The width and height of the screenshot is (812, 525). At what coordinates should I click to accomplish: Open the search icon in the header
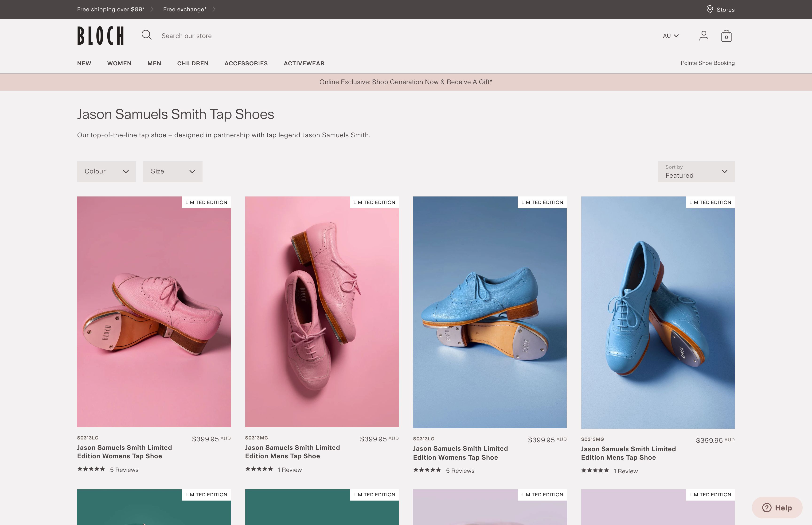[x=147, y=35]
